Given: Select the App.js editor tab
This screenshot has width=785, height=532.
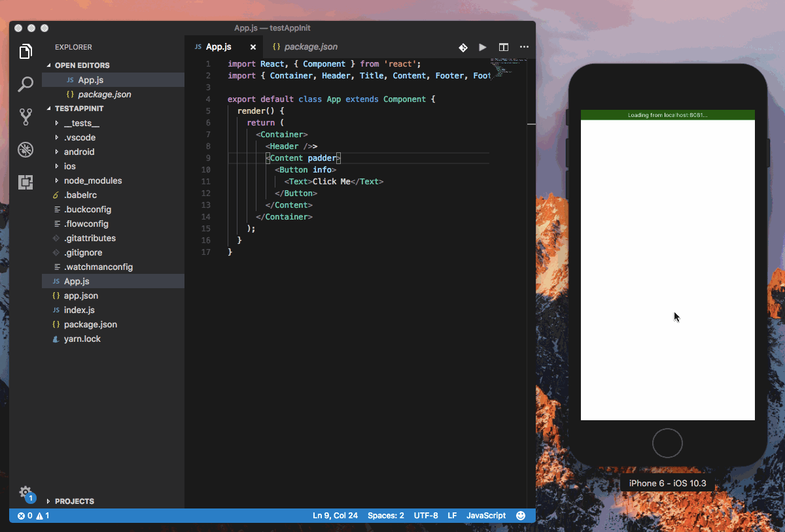Looking at the screenshot, I should (219, 46).
